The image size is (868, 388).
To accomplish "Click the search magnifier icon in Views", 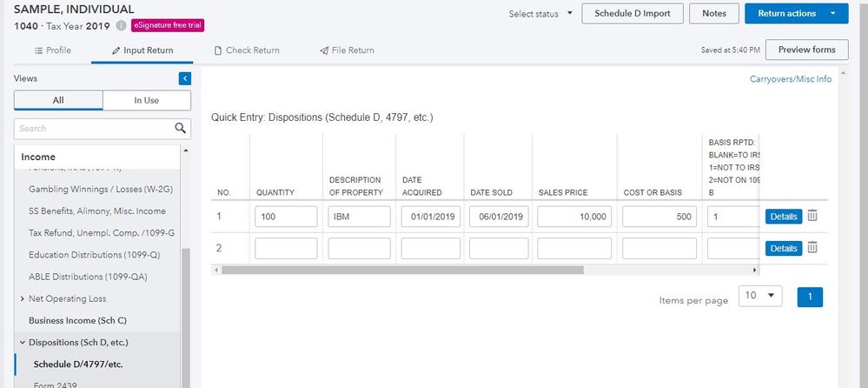I will (180, 129).
